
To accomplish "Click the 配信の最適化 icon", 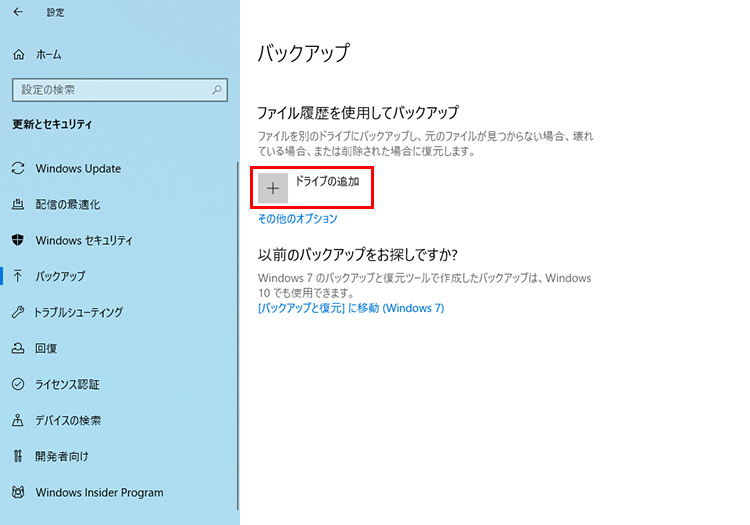I will (18, 205).
